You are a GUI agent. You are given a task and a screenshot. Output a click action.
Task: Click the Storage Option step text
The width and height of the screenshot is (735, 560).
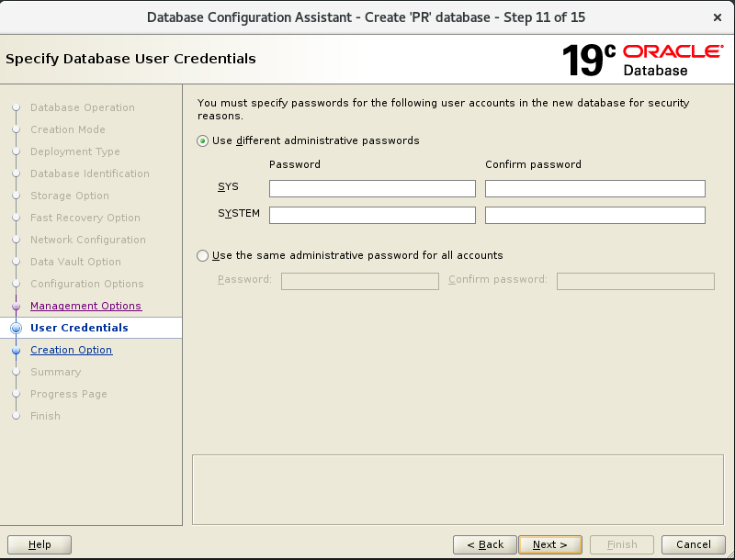[x=70, y=196]
